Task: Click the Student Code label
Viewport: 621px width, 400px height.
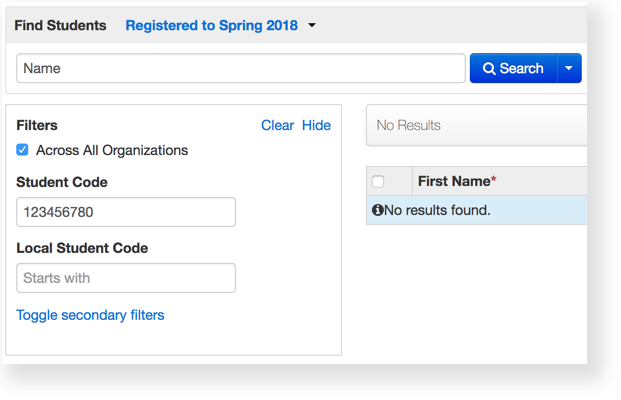Action: click(62, 182)
